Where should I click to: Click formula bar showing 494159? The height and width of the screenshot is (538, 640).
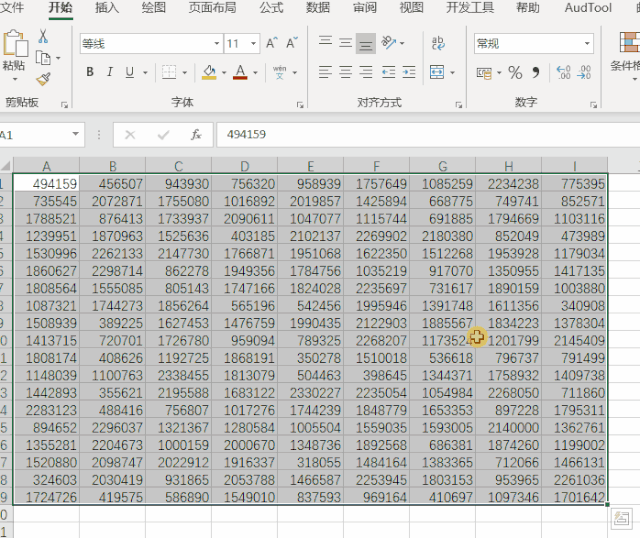428,134
